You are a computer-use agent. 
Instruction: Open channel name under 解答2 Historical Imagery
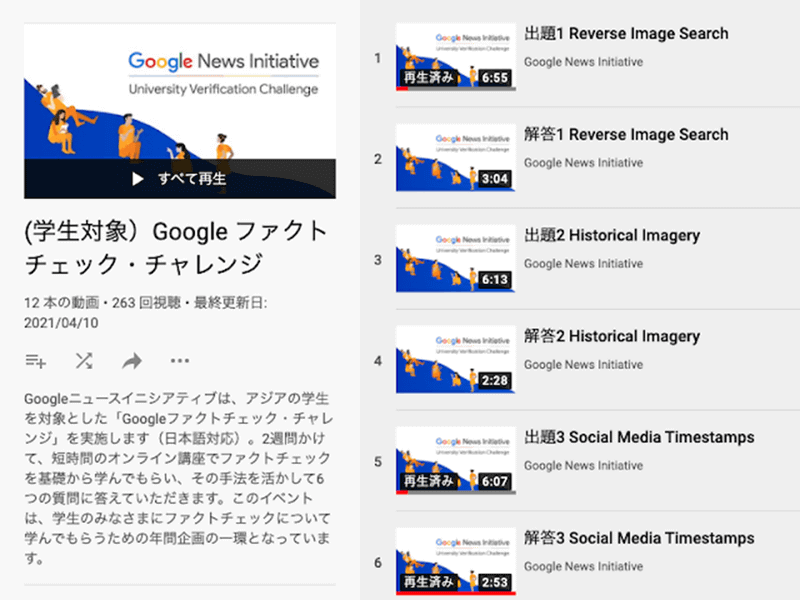pos(583,365)
